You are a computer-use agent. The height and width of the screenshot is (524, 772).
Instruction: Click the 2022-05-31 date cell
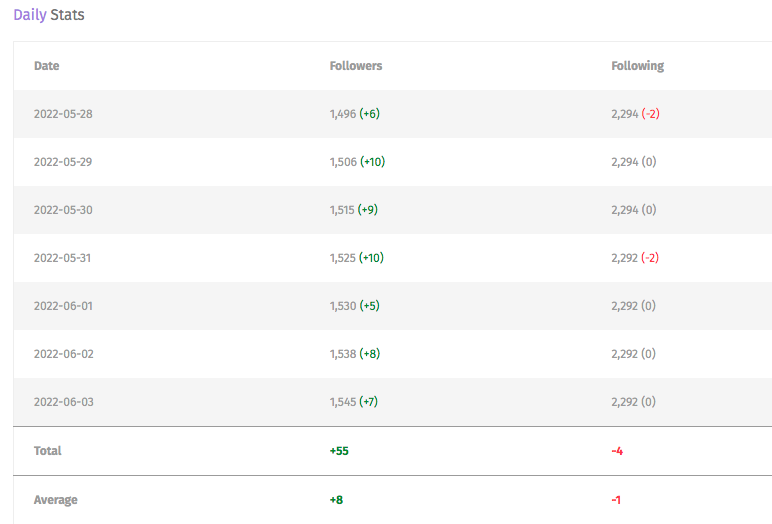point(63,258)
